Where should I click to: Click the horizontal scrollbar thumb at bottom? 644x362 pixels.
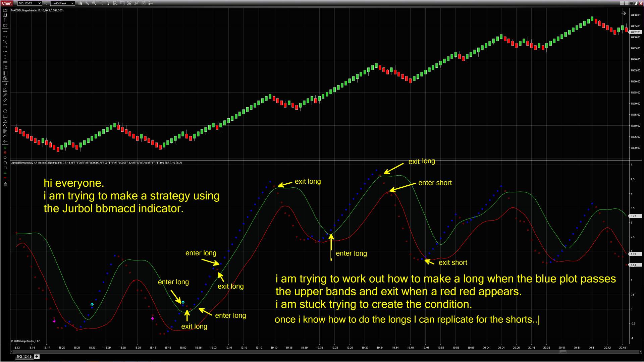tap(563, 352)
